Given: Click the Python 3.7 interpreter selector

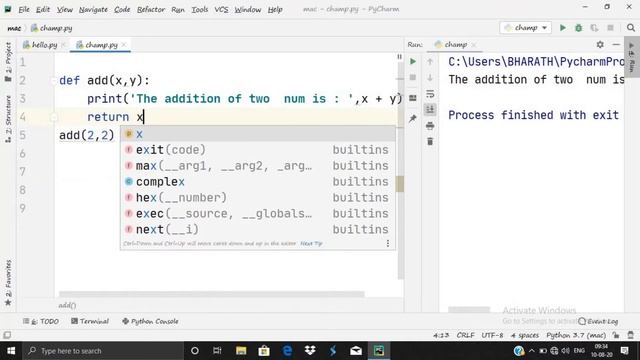Looking at the screenshot, I should point(576,335).
